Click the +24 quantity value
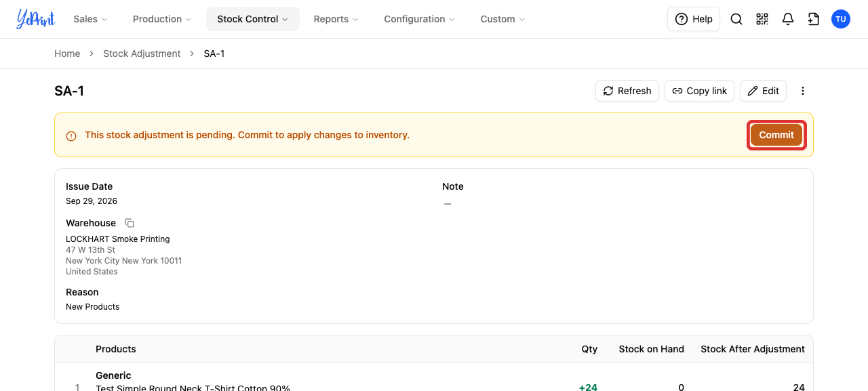 click(x=588, y=387)
